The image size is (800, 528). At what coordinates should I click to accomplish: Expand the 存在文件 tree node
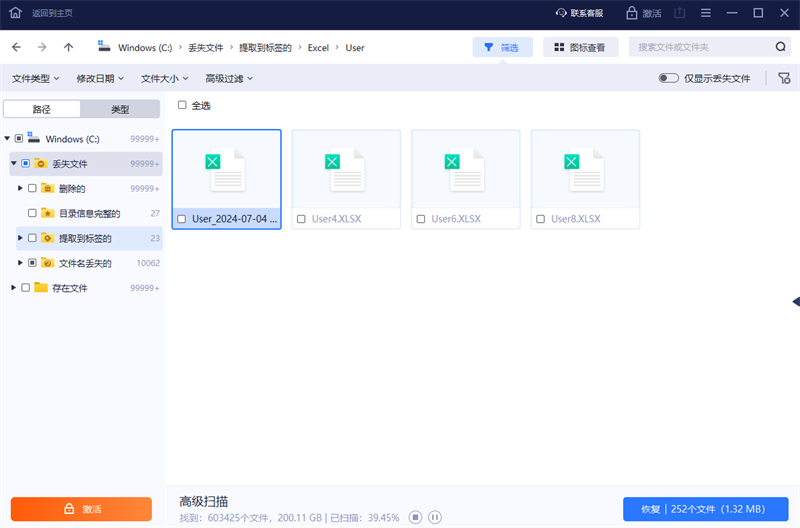13,288
